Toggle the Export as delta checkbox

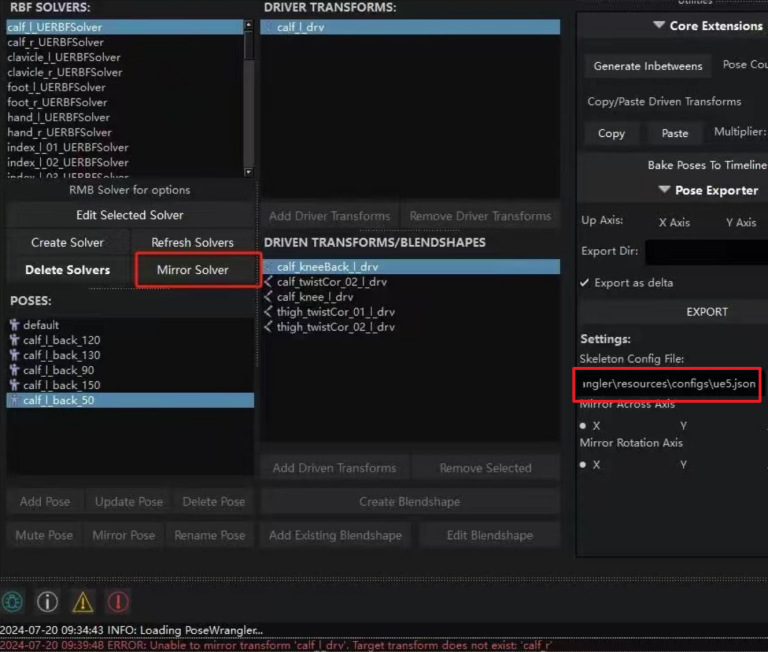coord(585,283)
